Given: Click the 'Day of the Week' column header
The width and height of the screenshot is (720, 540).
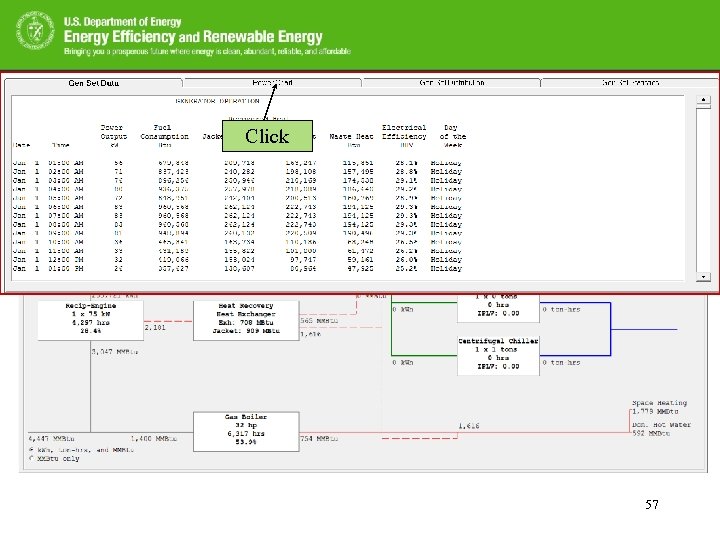Looking at the screenshot, I should tap(452, 136).
